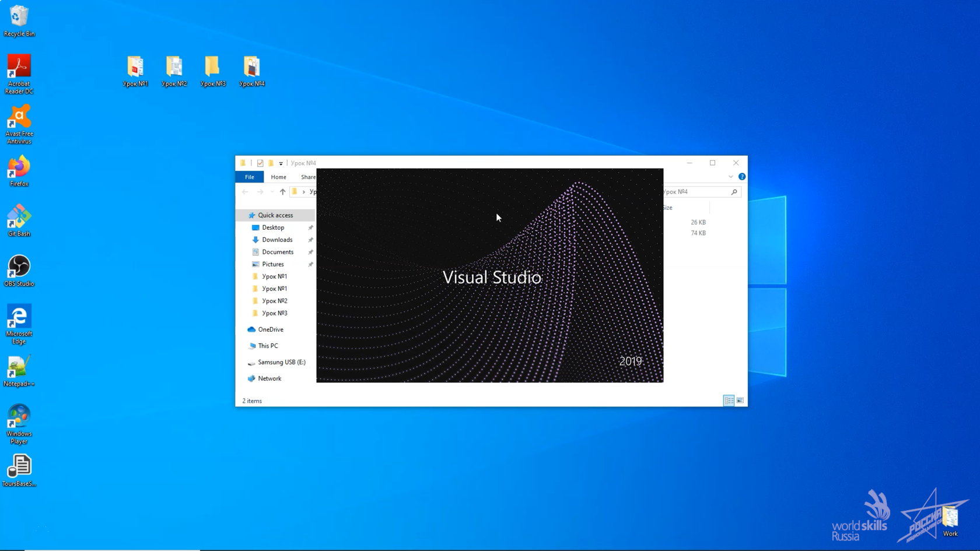Screen dimensions: 980x551
Task: Switch to Large icons view in status bar
Action: (740, 401)
